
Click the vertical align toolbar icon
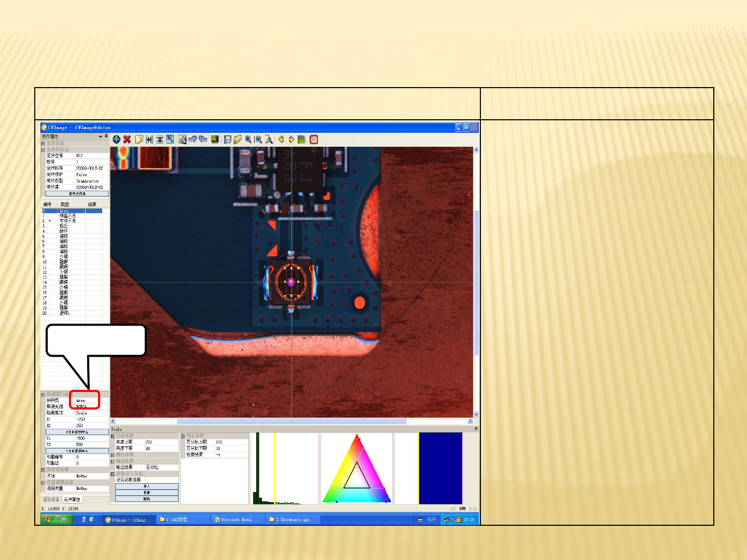(160, 139)
